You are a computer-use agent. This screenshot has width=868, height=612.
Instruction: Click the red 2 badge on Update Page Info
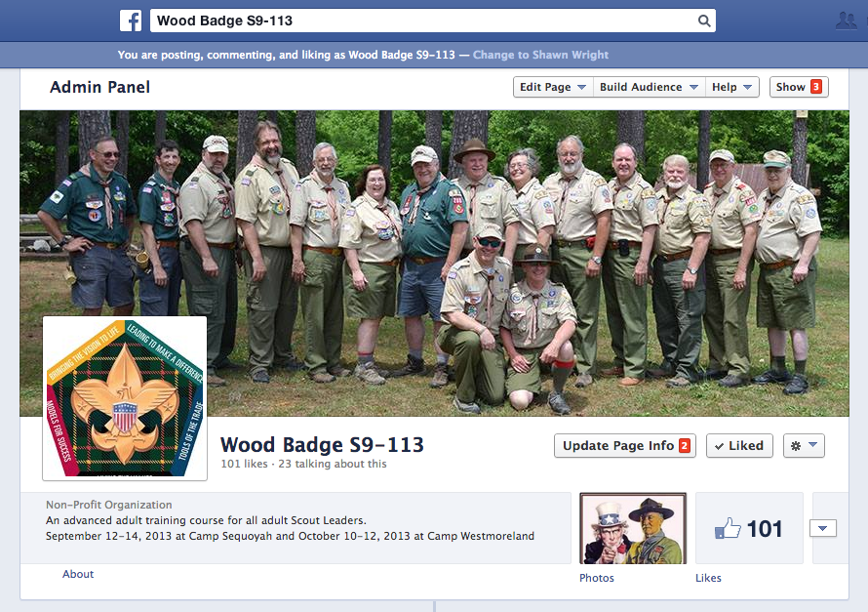click(685, 446)
